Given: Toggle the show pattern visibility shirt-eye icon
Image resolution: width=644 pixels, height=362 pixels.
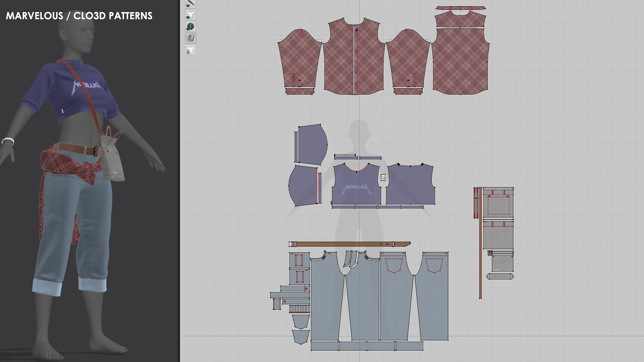Looking at the screenshot, I should (190, 15).
